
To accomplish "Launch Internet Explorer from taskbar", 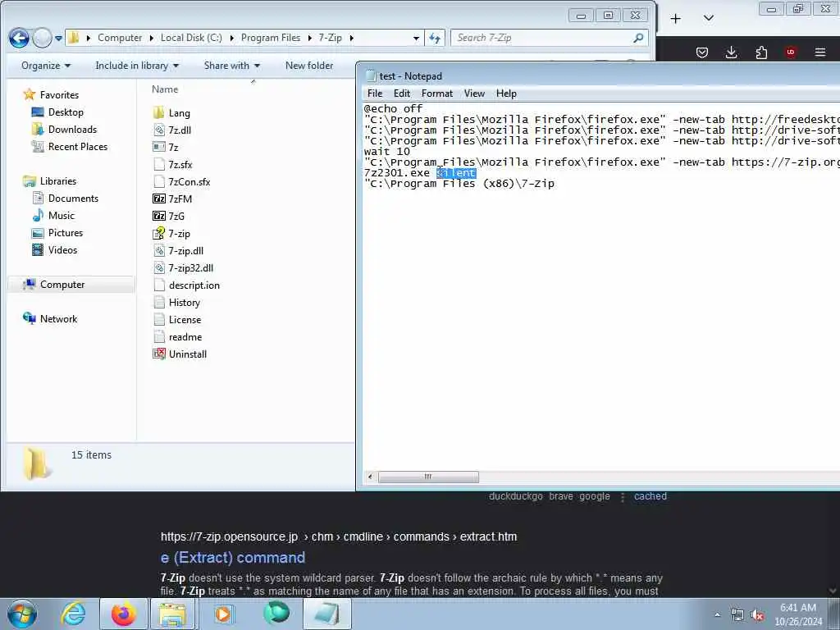I will (x=73, y=614).
